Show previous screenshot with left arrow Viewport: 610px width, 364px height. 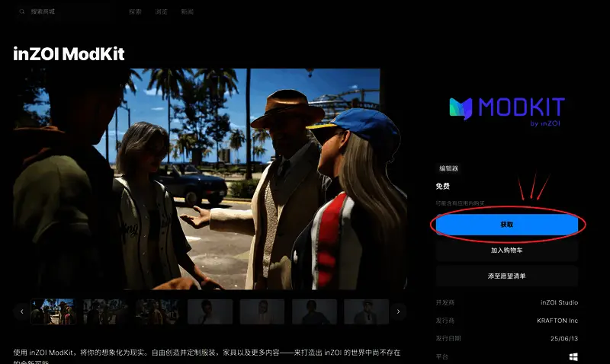tap(22, 311)
